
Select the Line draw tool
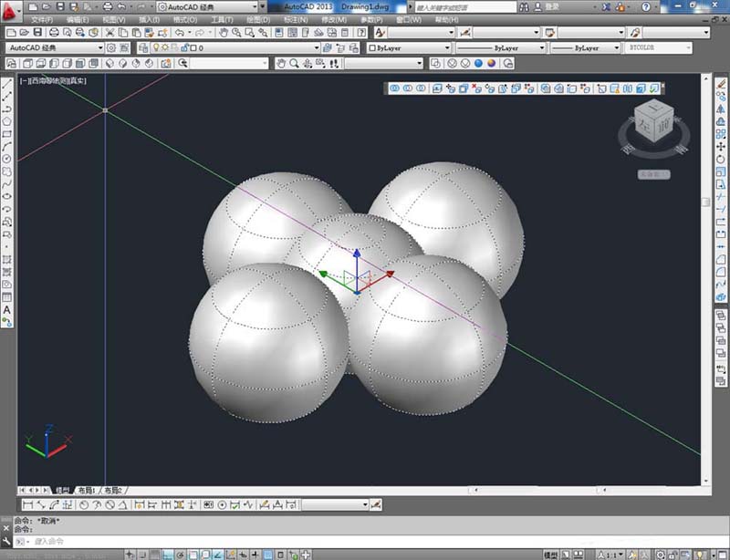coord(7,84)
